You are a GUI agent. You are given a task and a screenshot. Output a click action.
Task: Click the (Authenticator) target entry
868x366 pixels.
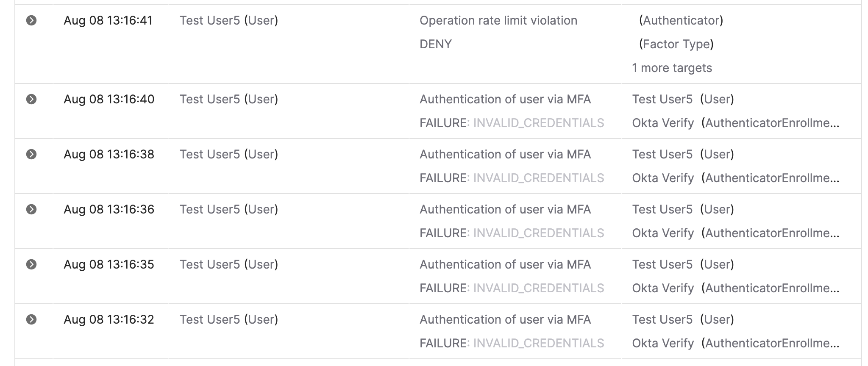click(x=681, y=20)
